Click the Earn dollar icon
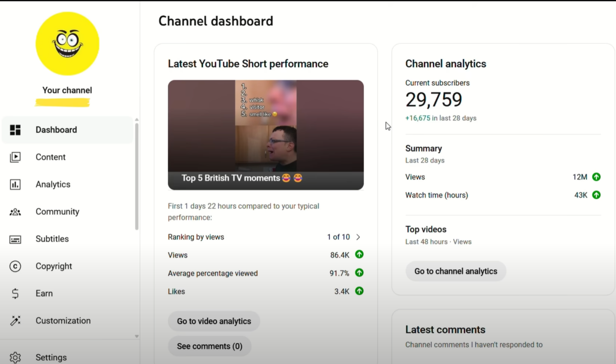Viewport: 616px width, 364px height. [15, 293]
